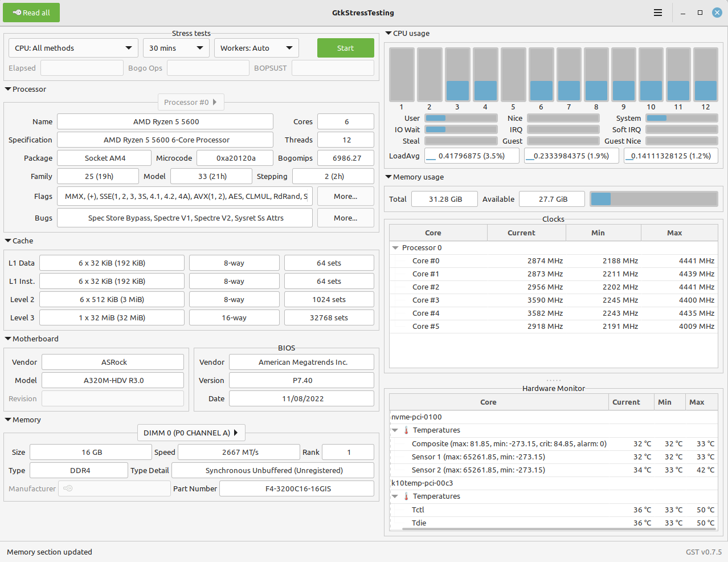Select the nvme-pci-0100 device row
This screenshot has width=728, height=562.
(x=554, y=417)
